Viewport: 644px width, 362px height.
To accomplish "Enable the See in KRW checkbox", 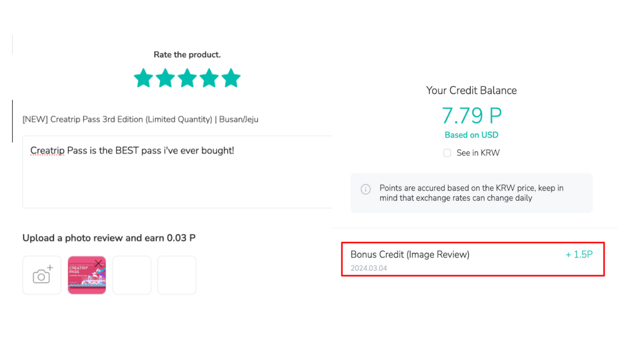I will click(447, 153).
